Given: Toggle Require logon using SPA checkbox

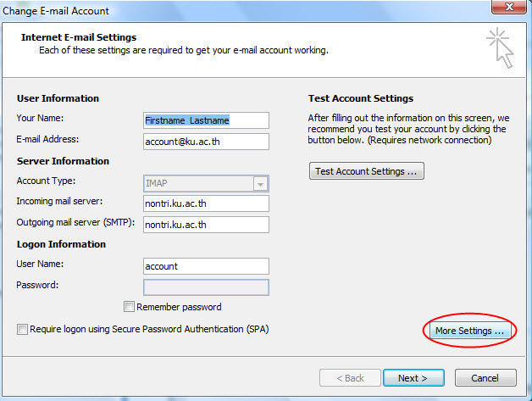Looking at the screenshot, I should (x=22, y=329).
